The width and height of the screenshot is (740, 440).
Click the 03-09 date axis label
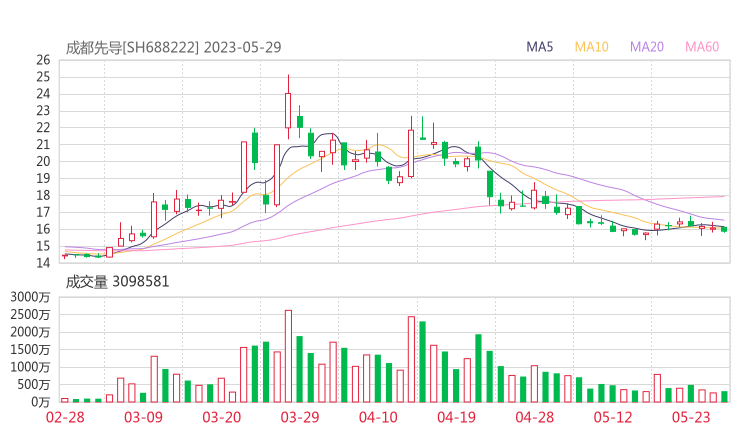[x=143, y=417]
